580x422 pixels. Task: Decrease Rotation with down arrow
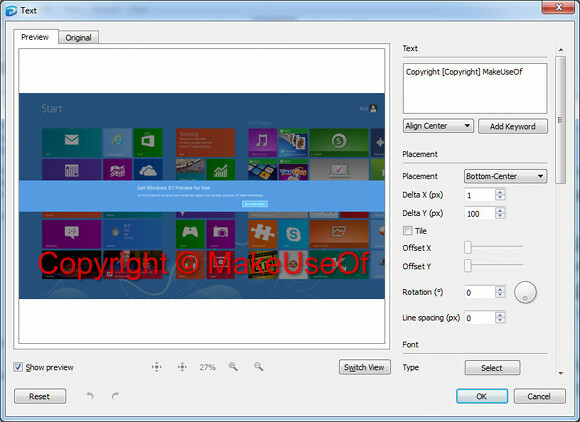tap(500, 295)
